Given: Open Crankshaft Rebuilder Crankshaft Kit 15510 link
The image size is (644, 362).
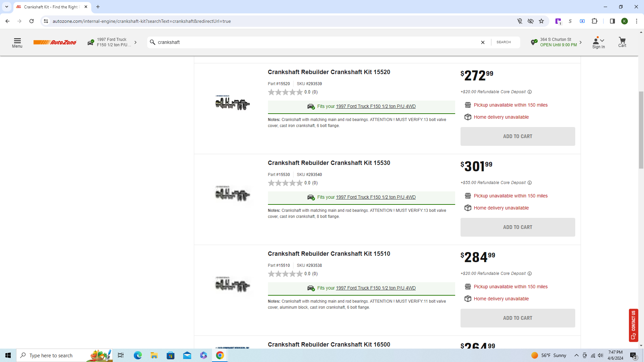Looking at the screenshot, I should point(329,254).
